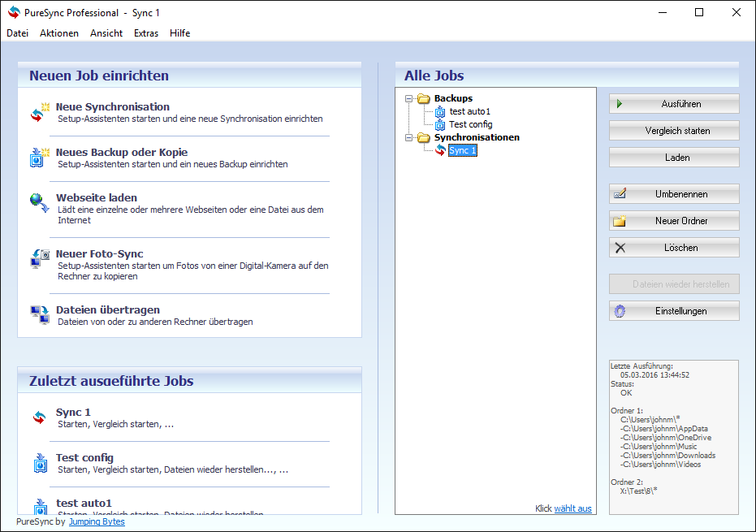Collapse the Synchronisationen folder in job tree
This screenshot has width=756, height=532.
(x=409, y=137)
